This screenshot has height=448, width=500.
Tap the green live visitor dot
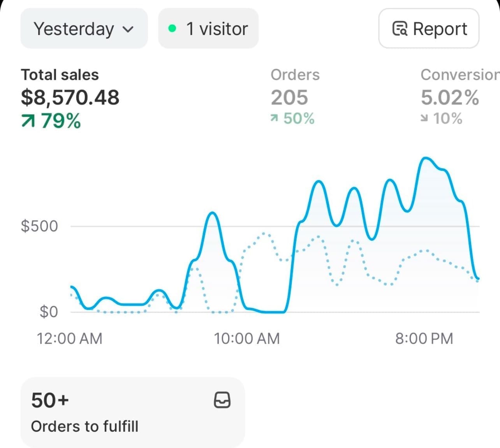(172, 28)
